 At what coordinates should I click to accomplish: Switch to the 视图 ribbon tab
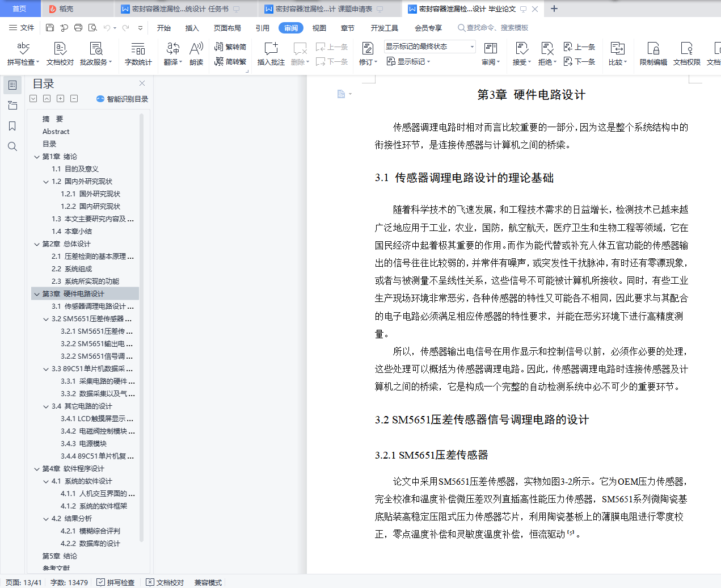pos(319,28)
